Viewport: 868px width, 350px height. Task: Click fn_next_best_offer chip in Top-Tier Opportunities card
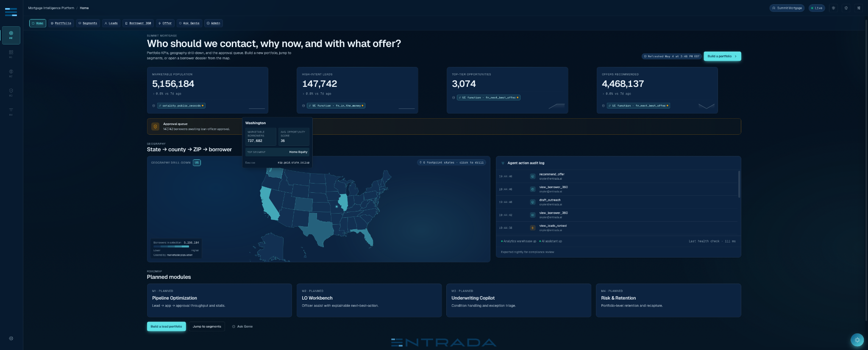(x=489, y=97)
